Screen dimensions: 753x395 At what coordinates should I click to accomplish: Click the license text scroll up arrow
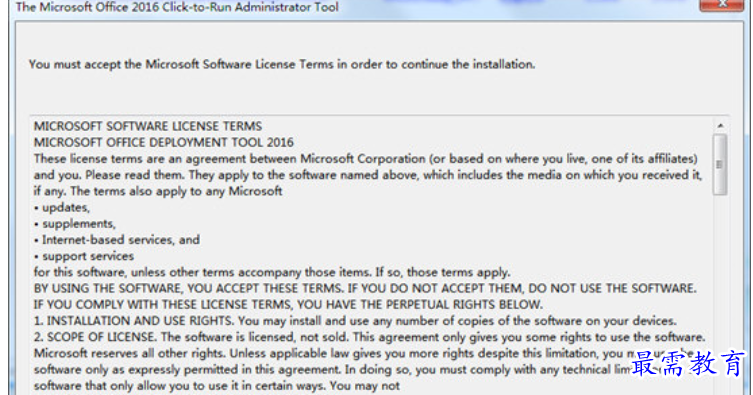[720, 126]
